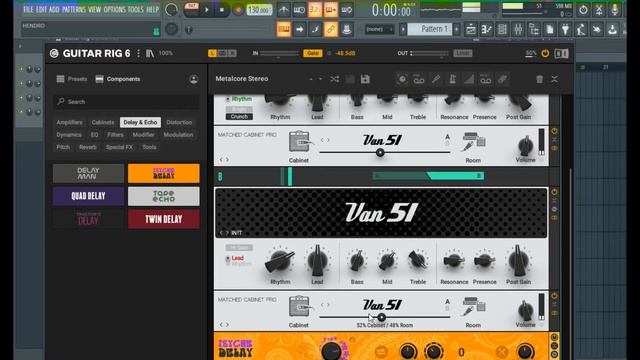Click the FL Studio stop button
The height and width of the screenshot is (360, 640).
pos(222,10)
